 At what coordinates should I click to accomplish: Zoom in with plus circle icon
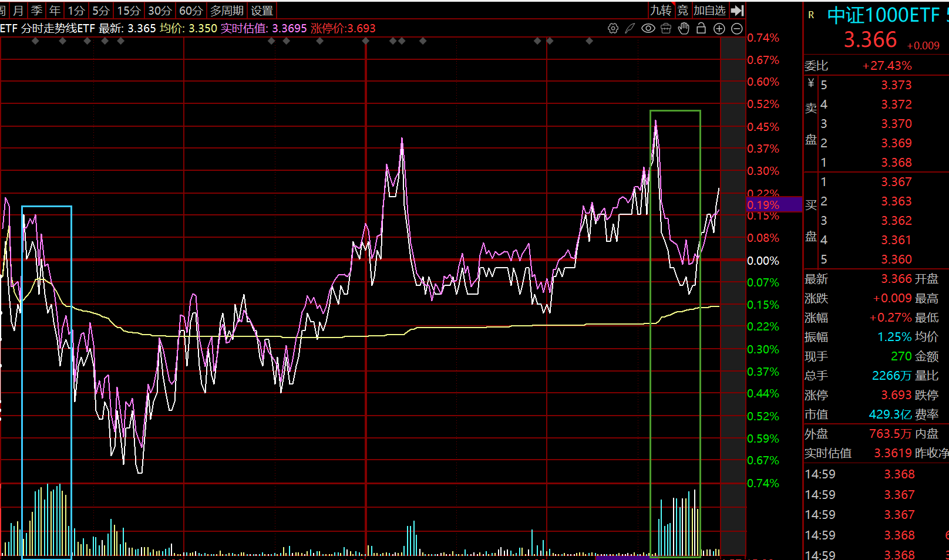(x=719, y=29)
